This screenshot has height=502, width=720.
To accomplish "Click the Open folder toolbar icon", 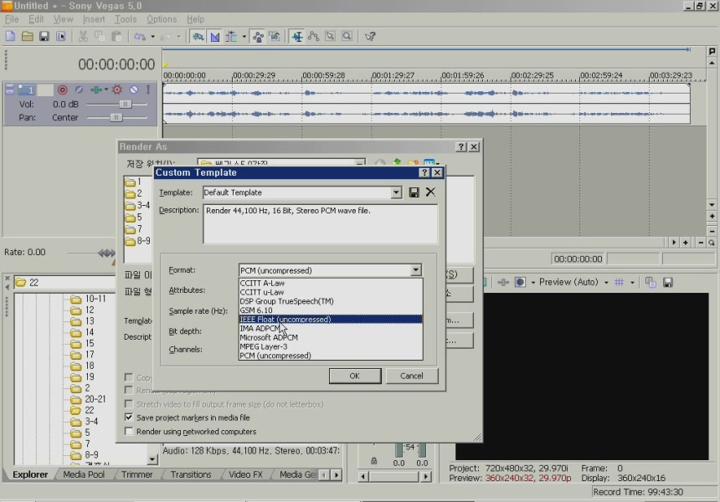I will [x=27, y=36].
